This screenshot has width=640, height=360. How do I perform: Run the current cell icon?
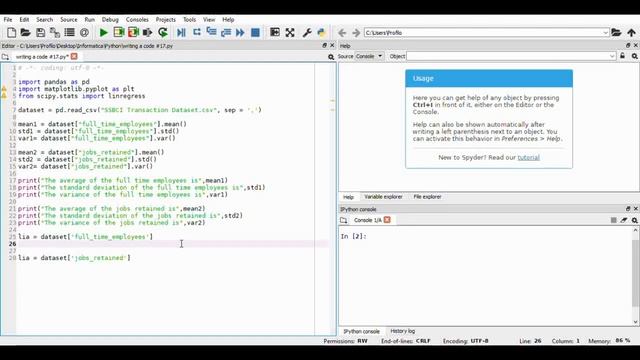click(119, 33)
